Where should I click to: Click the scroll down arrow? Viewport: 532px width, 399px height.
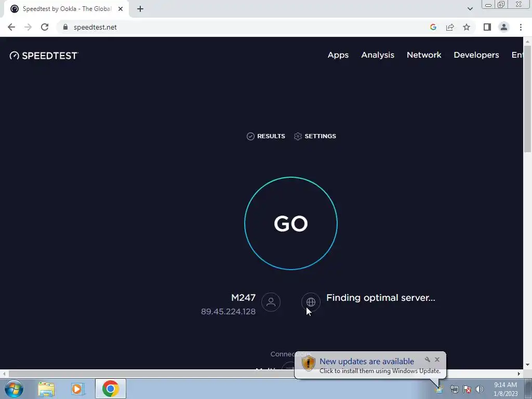pos(528,365)
